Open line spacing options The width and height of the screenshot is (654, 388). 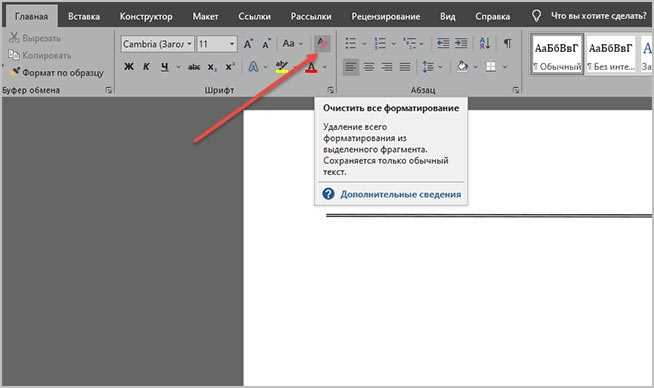tap(428, 67)
